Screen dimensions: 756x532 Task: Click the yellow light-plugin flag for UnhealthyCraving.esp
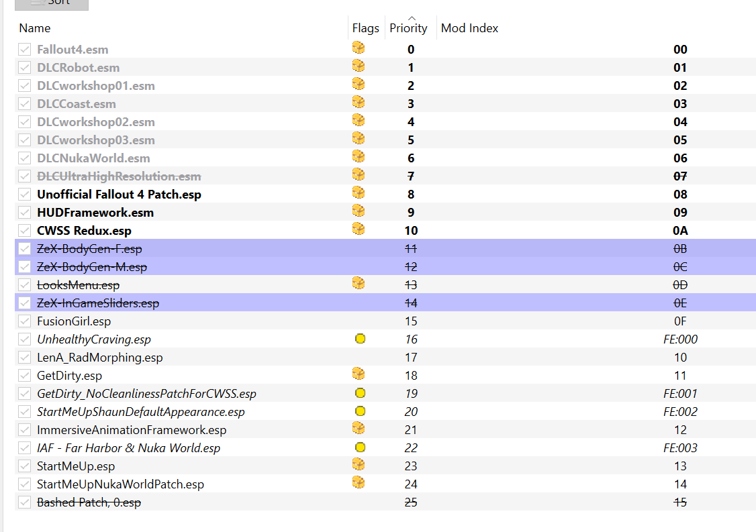pos(360,339)
